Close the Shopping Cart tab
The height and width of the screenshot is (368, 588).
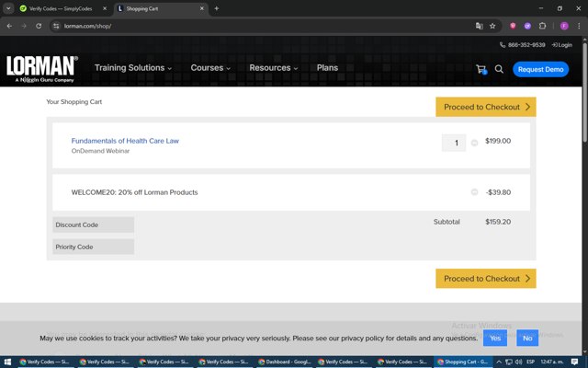(x=202, y=8)
